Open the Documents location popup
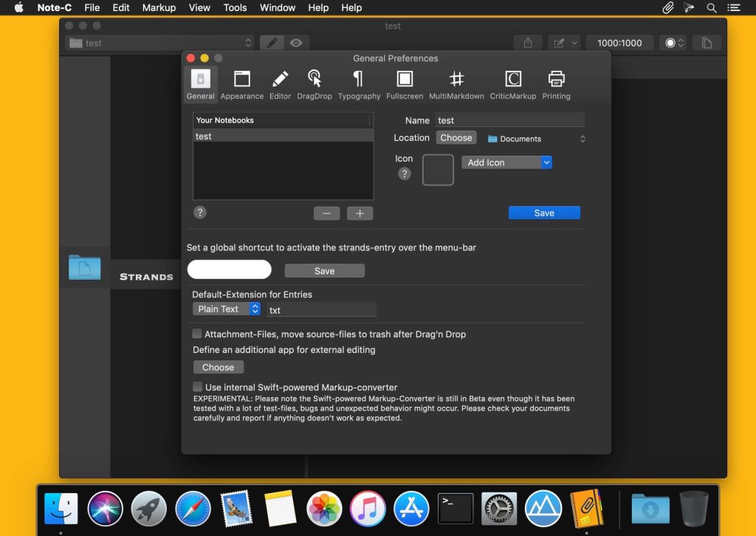Viewport: 756px width, 536px height. (536, 139)
